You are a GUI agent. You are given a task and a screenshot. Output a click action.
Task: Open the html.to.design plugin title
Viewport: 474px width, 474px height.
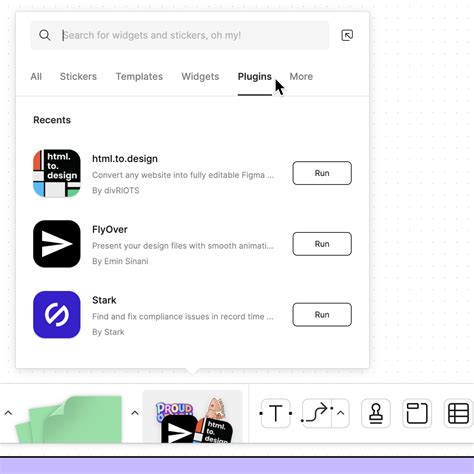tap(125, 159)
